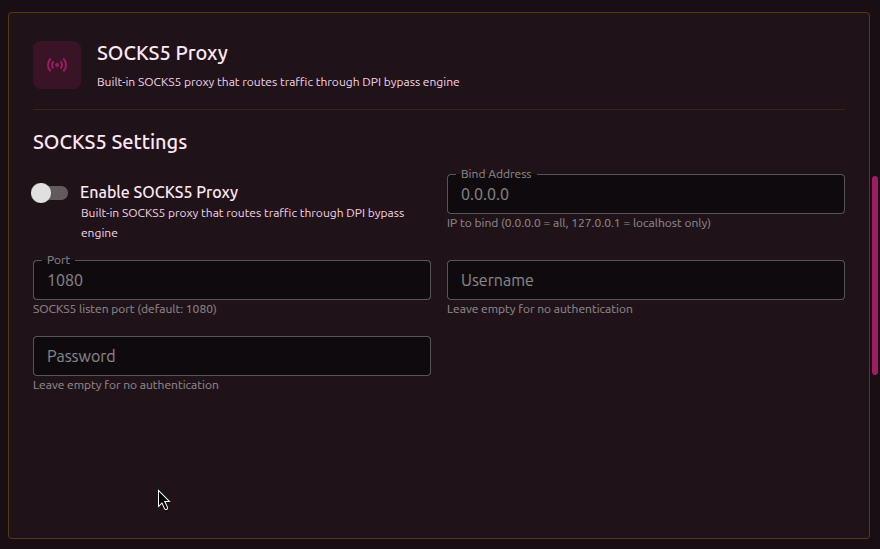Click the pink vertical scrollbar thumb
This screenshot has width=880, height=549.
click(x=875, y=275)
